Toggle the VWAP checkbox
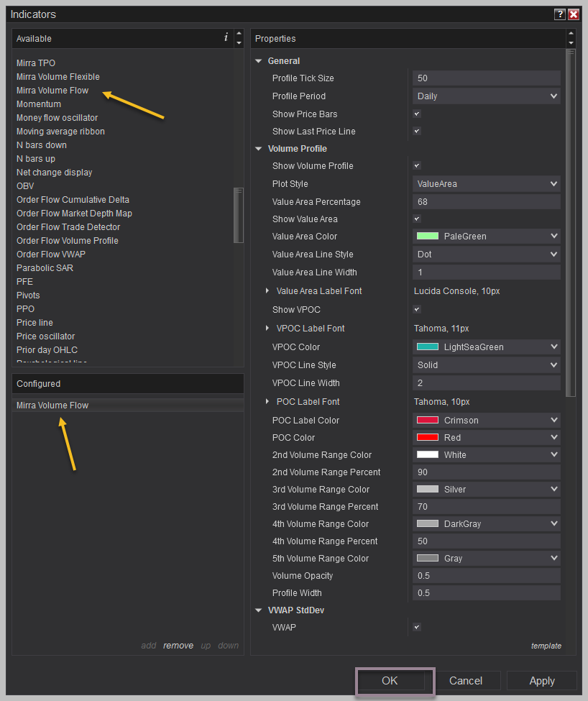This screenshot has height=701, width=588. tap(417, 627)
